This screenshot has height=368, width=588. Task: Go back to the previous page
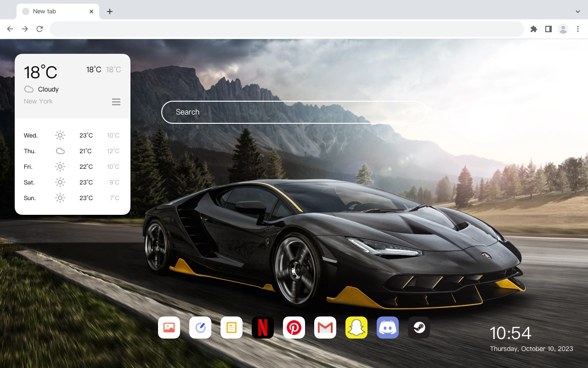click(x=10, y=29)
